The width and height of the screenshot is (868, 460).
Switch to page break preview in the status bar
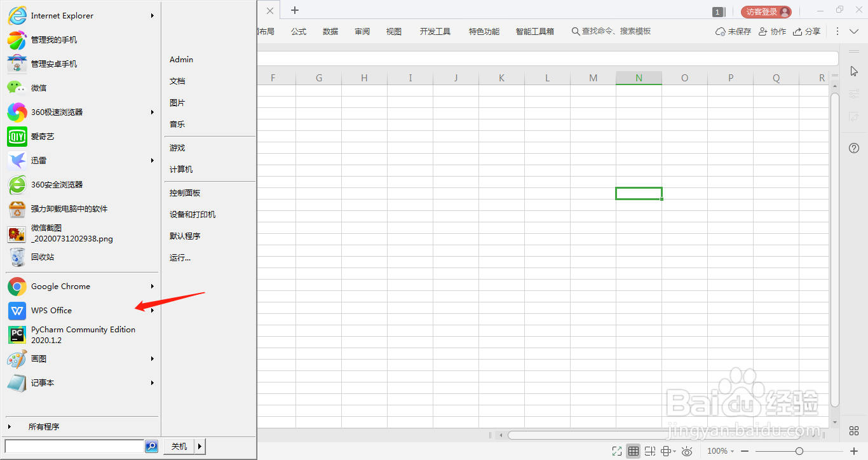click(649, 451)
